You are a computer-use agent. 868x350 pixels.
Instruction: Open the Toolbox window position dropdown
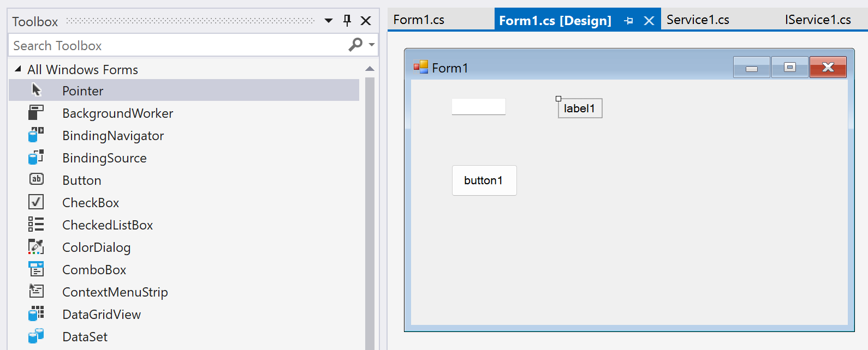tap(329, 21)
